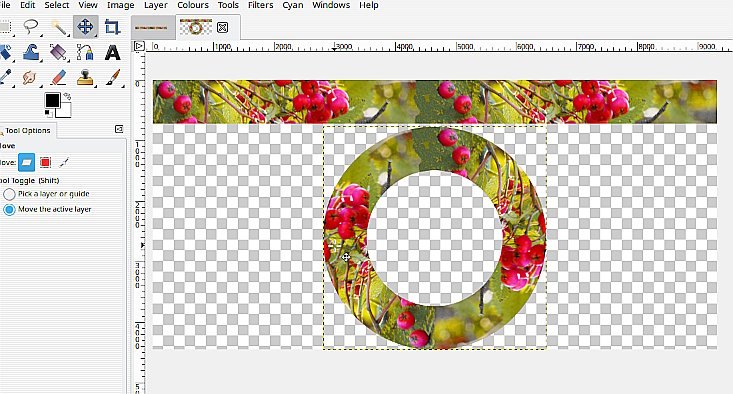Close the ring image tab
This screenshot has height=394, width=733.
[223, 28]
